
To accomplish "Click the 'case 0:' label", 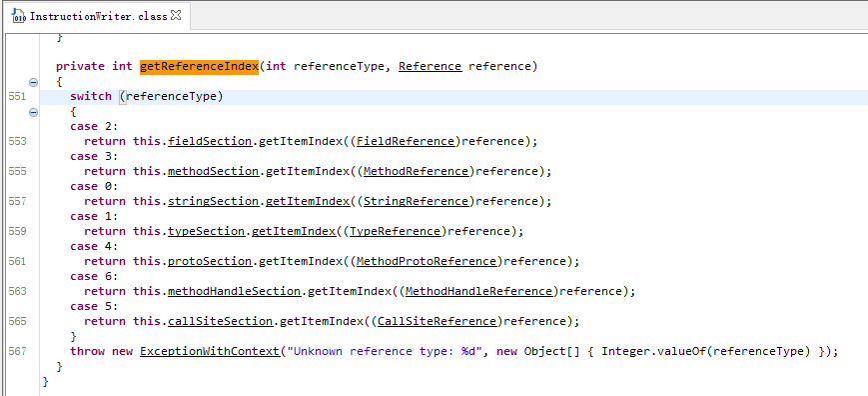I will pos(94,186).
